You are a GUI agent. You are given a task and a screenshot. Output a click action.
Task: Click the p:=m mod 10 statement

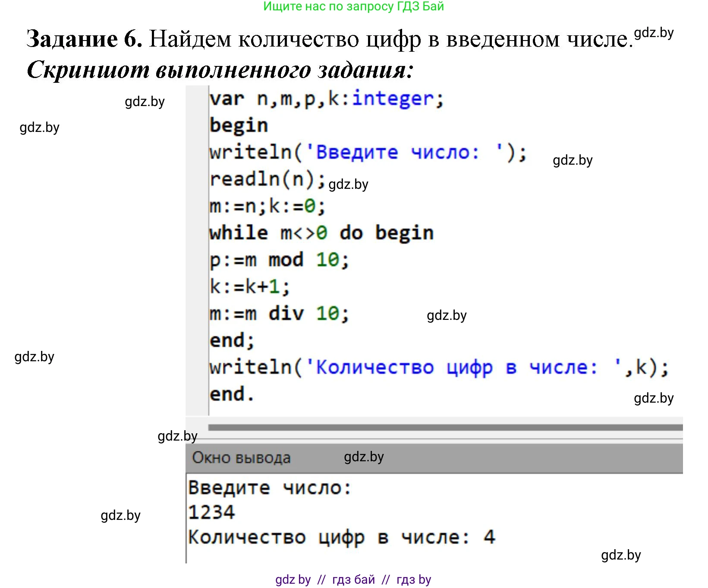click(278, 259)
